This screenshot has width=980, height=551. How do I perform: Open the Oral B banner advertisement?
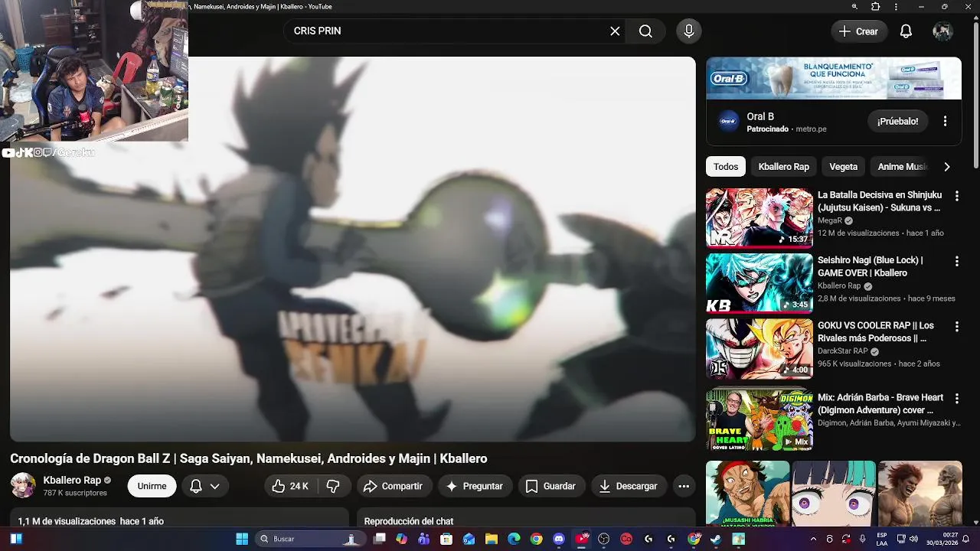tap(834, 78)
